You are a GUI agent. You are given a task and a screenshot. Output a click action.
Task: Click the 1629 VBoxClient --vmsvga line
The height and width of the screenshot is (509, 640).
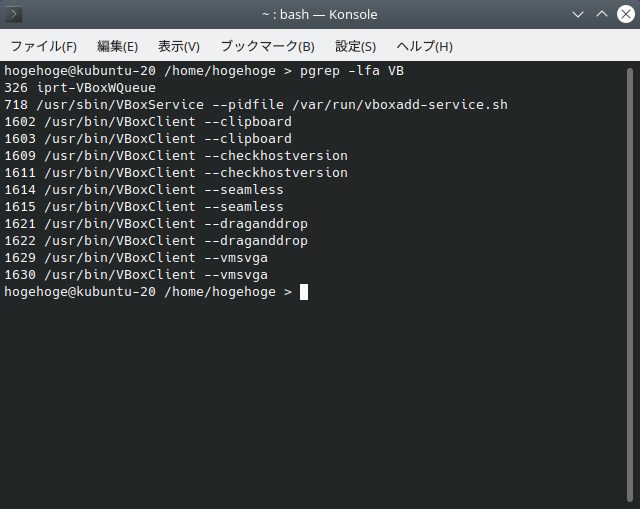click(136, 258)
